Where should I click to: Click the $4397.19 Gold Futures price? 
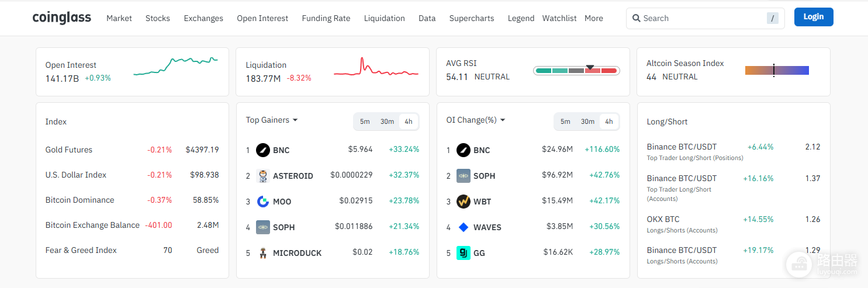202,150
